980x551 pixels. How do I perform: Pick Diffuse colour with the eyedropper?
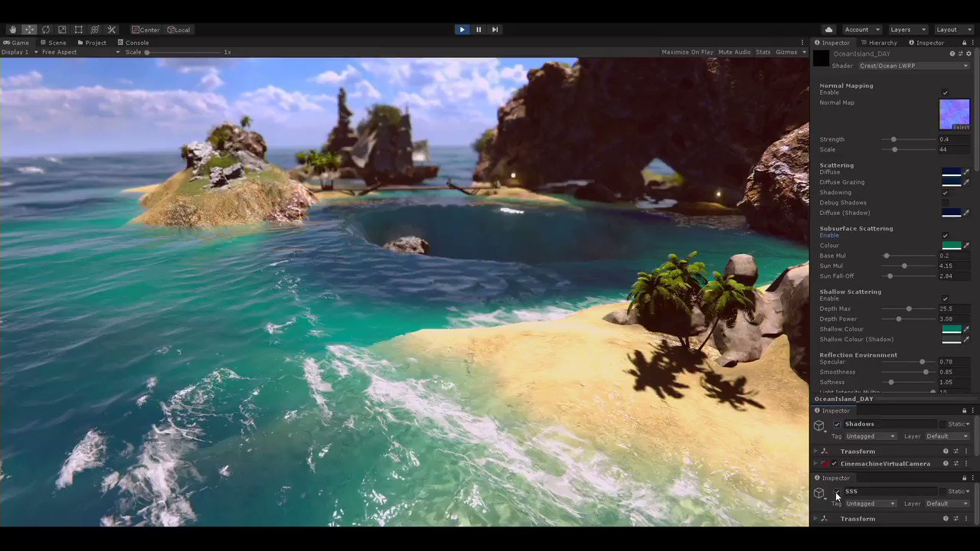(966, 172)
